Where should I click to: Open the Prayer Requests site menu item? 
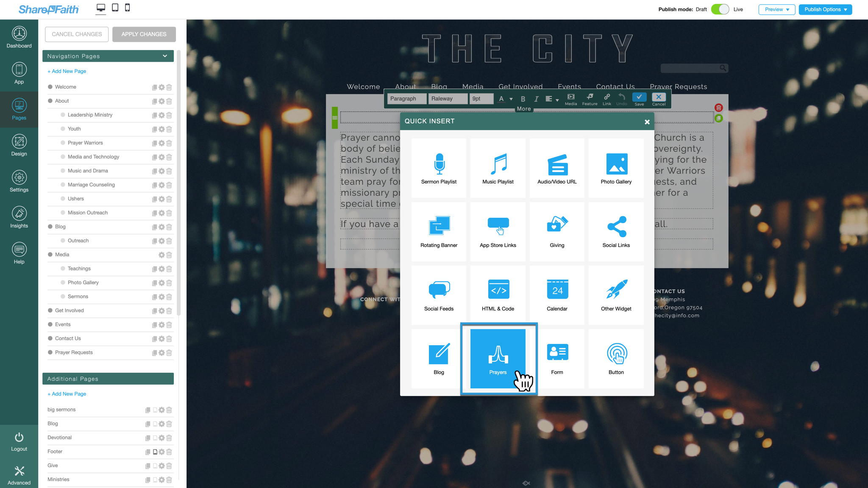click(678, 86)
